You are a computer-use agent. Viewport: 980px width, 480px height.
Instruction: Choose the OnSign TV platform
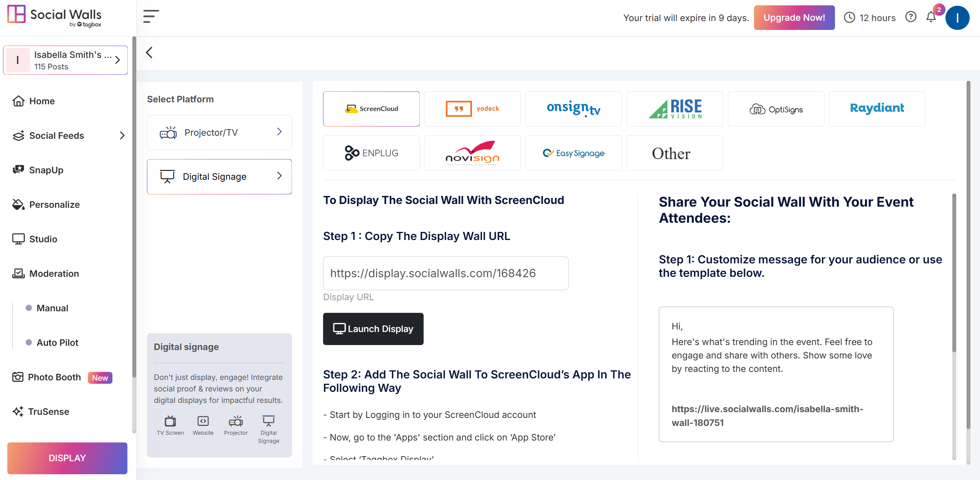click(573, 109)
